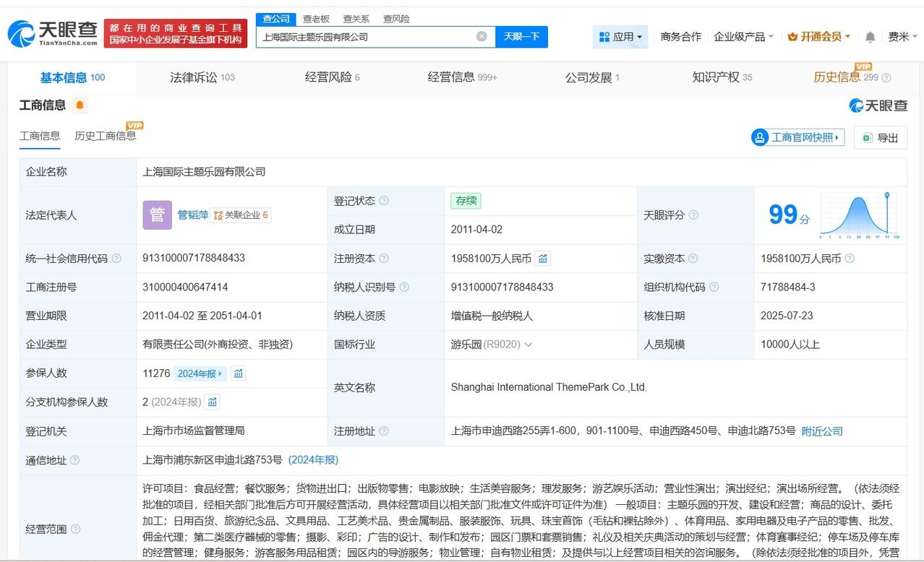Click the 天眼一下 search button
This screenshot has width=924, height=562.
(522, 36)
